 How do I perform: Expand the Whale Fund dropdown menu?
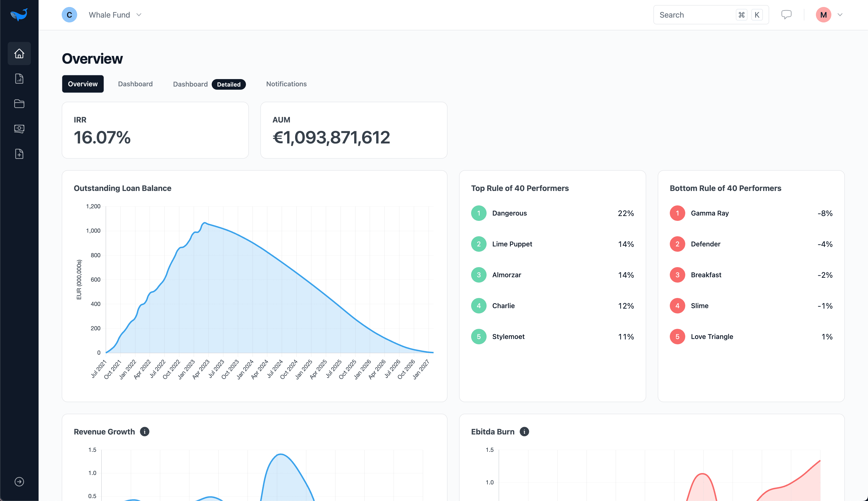[x=139, y=14]
